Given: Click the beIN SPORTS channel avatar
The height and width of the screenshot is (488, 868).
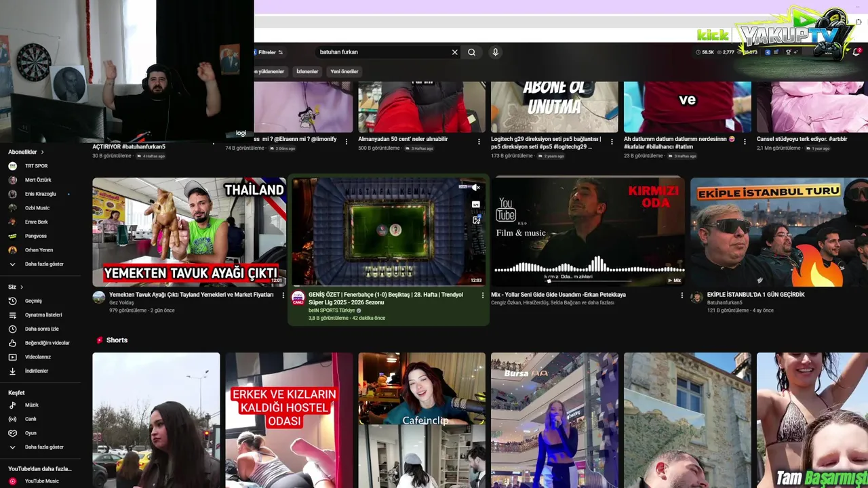Looking at the screenshot, I should (298, 297).
